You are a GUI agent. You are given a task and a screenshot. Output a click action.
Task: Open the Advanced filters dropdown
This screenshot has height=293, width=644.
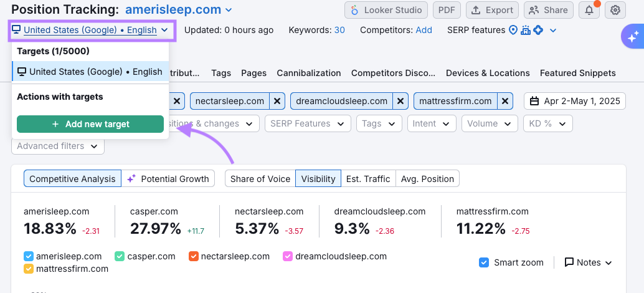pos(57,146)
